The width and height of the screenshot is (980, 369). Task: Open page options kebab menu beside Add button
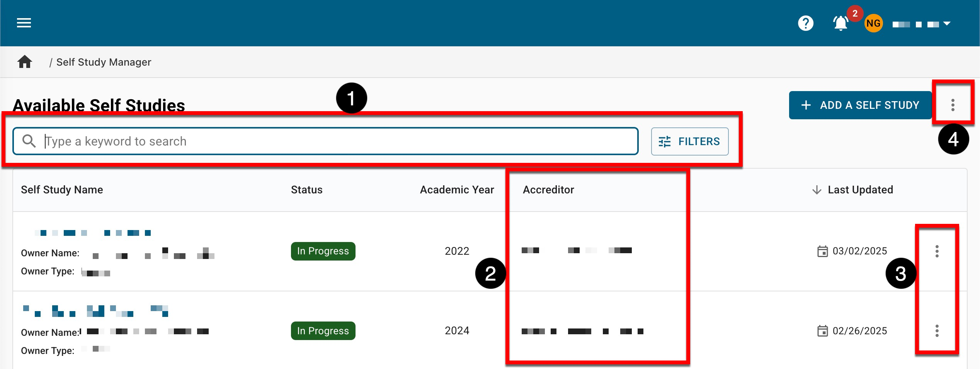click(x=953, y=105)
